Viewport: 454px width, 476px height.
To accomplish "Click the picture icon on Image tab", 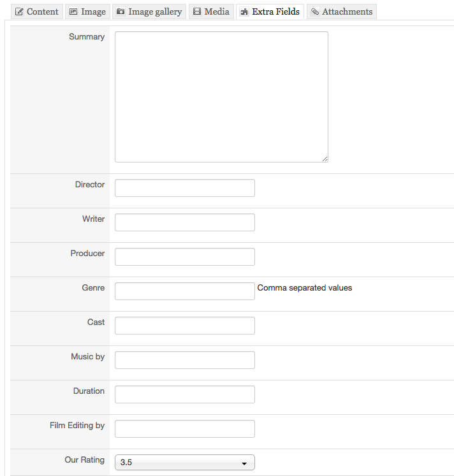I will (73, 12).
